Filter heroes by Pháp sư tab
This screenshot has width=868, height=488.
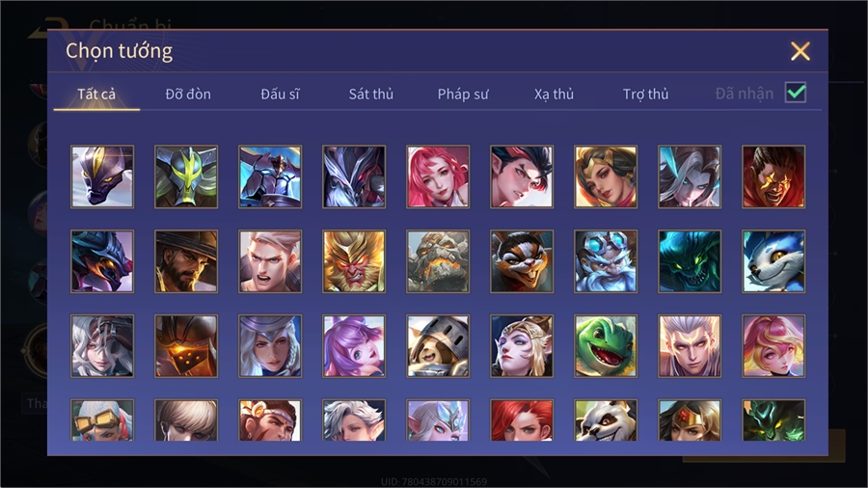pyautogui.click(x=463, y=95)
